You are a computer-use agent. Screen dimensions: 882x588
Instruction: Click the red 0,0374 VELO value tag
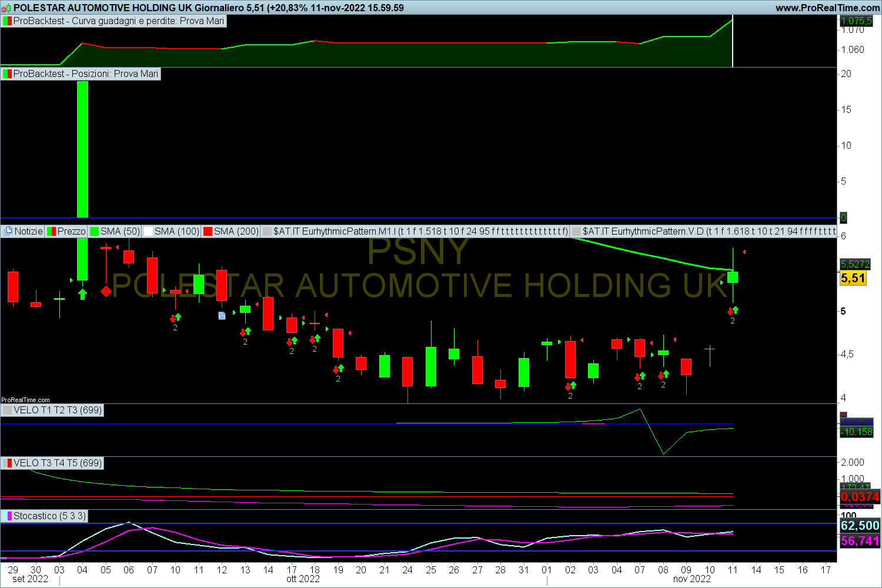[x=860, y=497]
